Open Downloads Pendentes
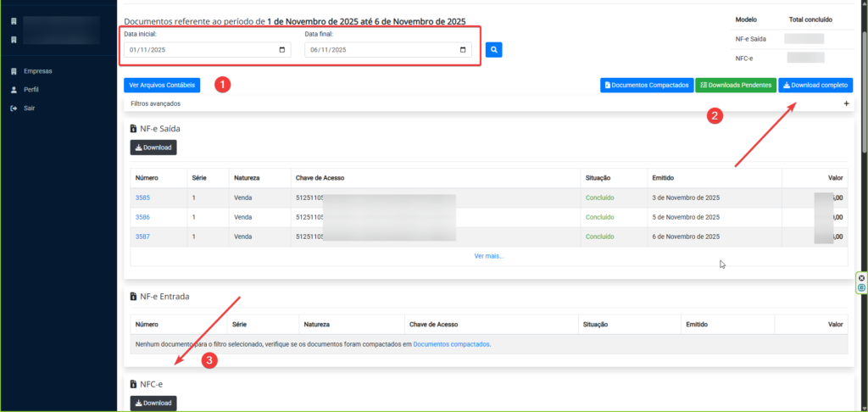868x412 pixels. click(x=735, y=86)
